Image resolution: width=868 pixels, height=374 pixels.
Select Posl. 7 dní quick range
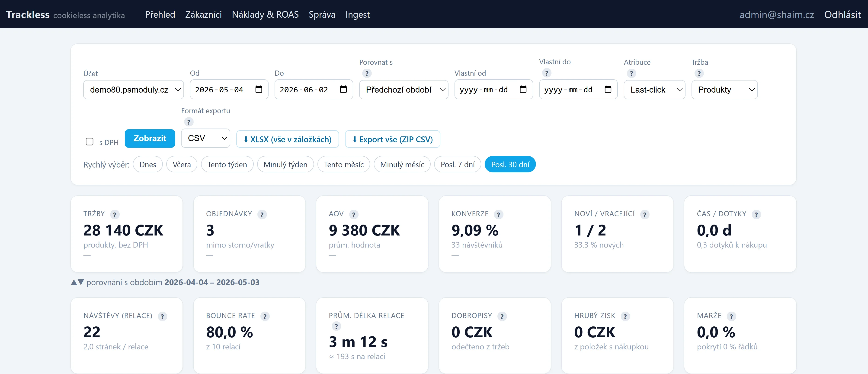point(458,164)
